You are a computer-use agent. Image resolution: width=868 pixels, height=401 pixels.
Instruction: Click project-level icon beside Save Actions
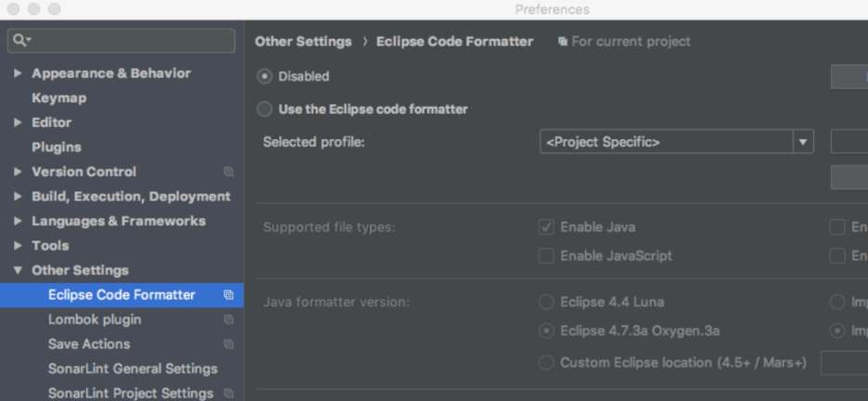pyautogui.click(x=229, y=344)
